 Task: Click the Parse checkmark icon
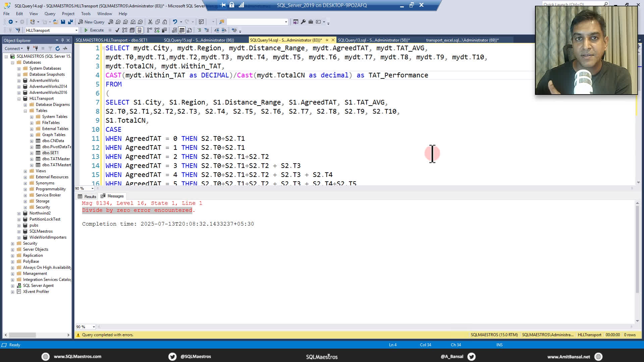tap(117, 30)
